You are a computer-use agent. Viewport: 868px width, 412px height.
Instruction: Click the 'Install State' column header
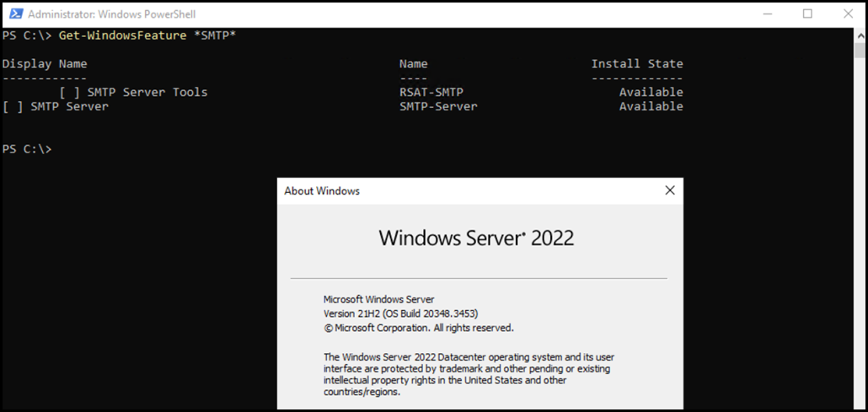(x=637, y=64)
